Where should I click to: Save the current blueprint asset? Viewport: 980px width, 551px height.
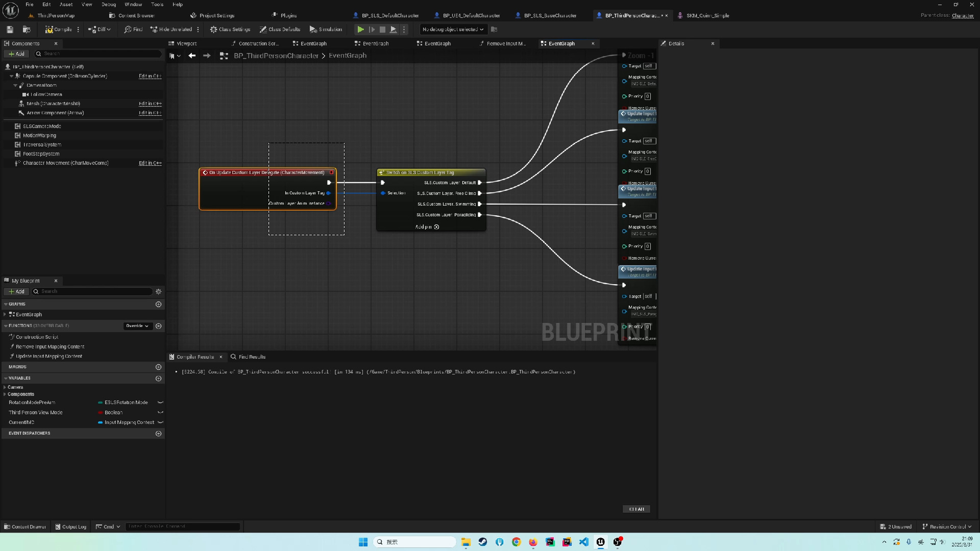pyautogui.click(x=10, y=30)
